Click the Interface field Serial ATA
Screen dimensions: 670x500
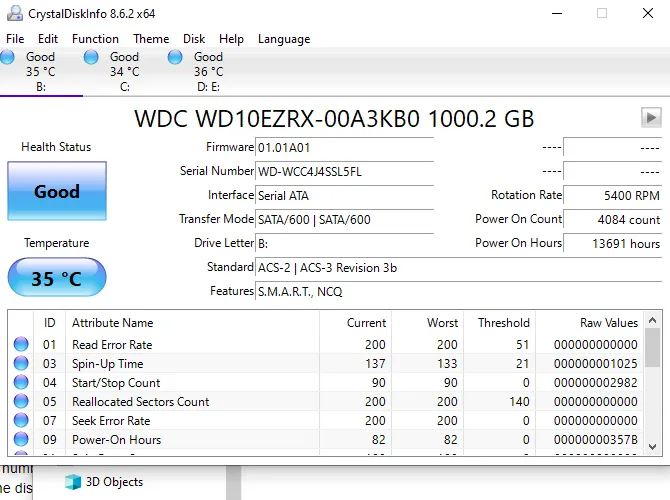coord(344,196)
